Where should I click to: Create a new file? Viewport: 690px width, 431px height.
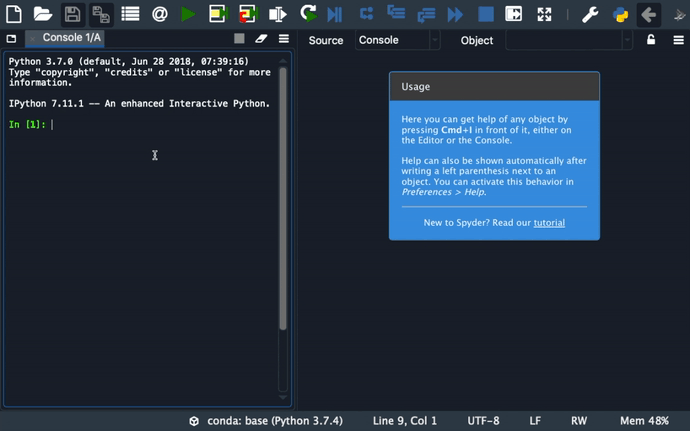point(14,14)
